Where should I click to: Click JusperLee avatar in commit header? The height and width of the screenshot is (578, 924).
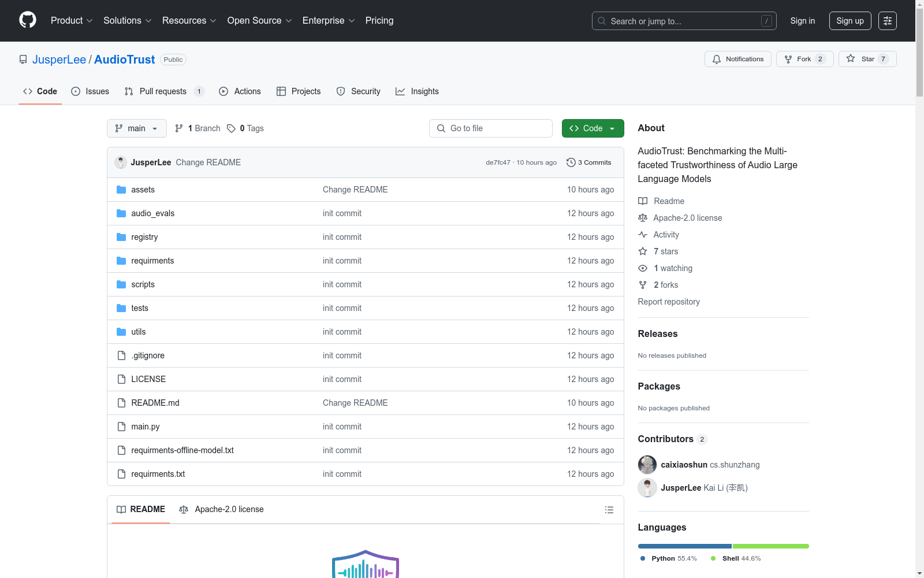(121, 162)
